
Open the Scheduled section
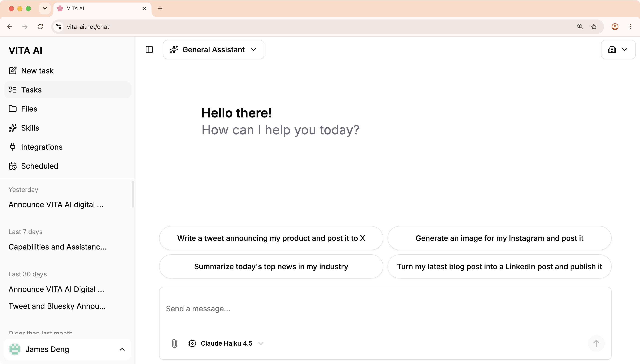68,166
